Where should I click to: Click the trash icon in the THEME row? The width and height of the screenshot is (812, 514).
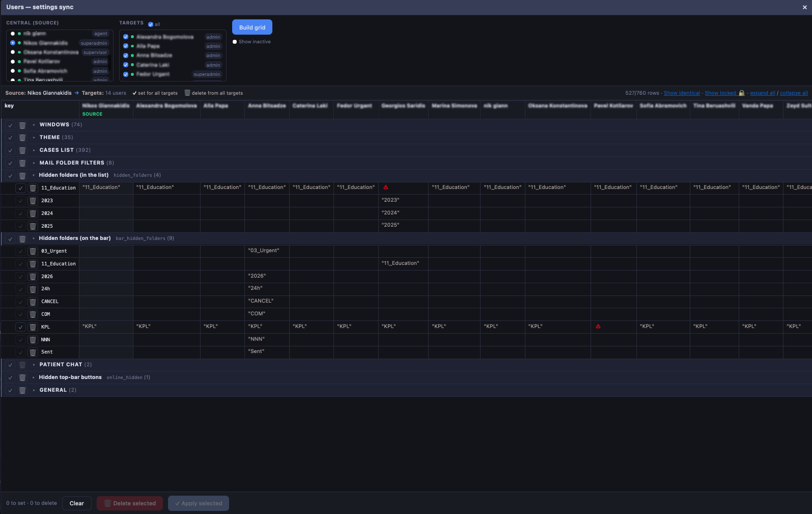tap(22, 138)
